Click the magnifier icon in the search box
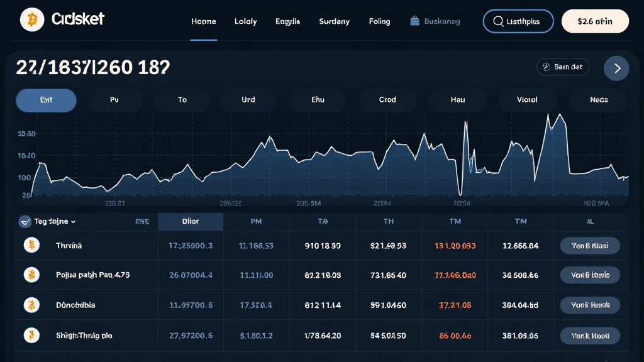The image size is (644, 362). [x=497, y=21]
